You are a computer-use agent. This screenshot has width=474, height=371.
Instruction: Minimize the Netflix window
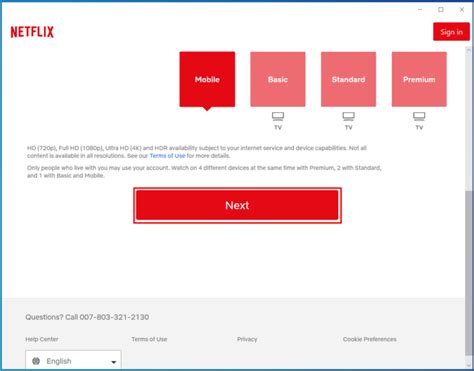point(420,10)
